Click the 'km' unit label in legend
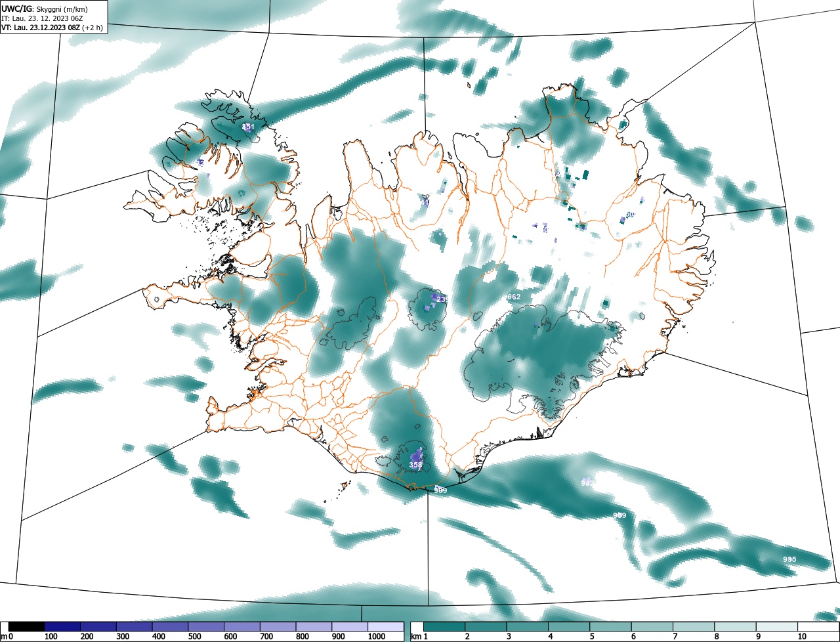Image resolution: width=840 pixels, height=642 pixels. click(415, 637)
